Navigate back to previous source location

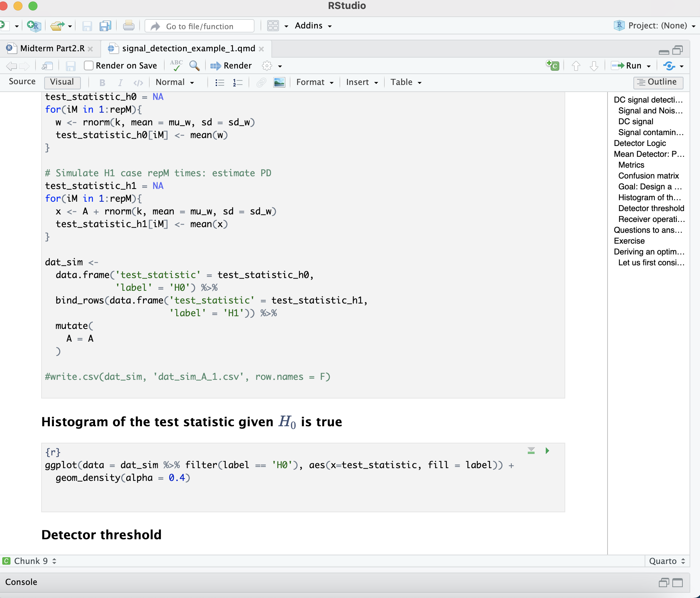tap(12, 66)
